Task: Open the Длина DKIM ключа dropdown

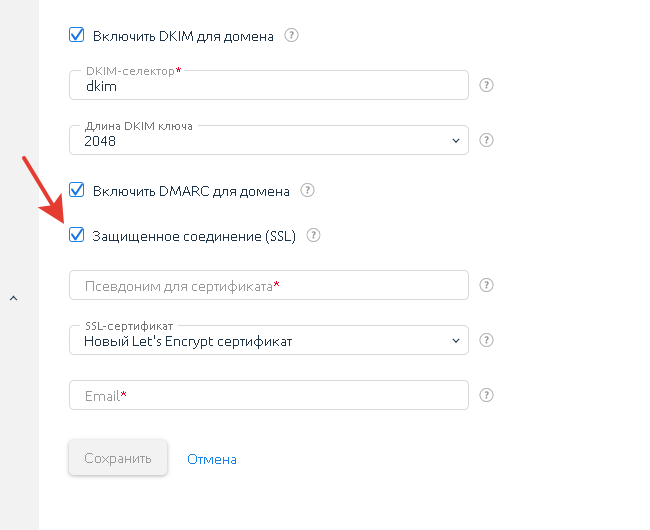Action: coord(269,140)
